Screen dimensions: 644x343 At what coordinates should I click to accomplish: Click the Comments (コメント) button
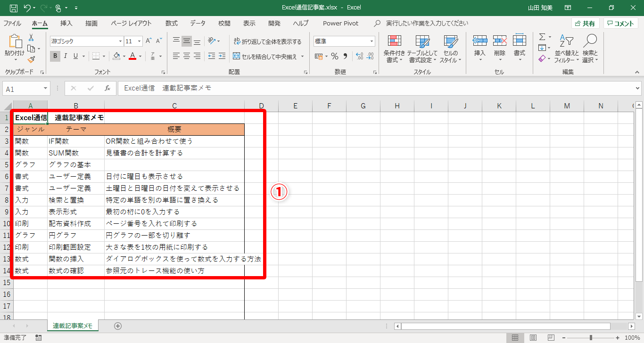point(621,24)
